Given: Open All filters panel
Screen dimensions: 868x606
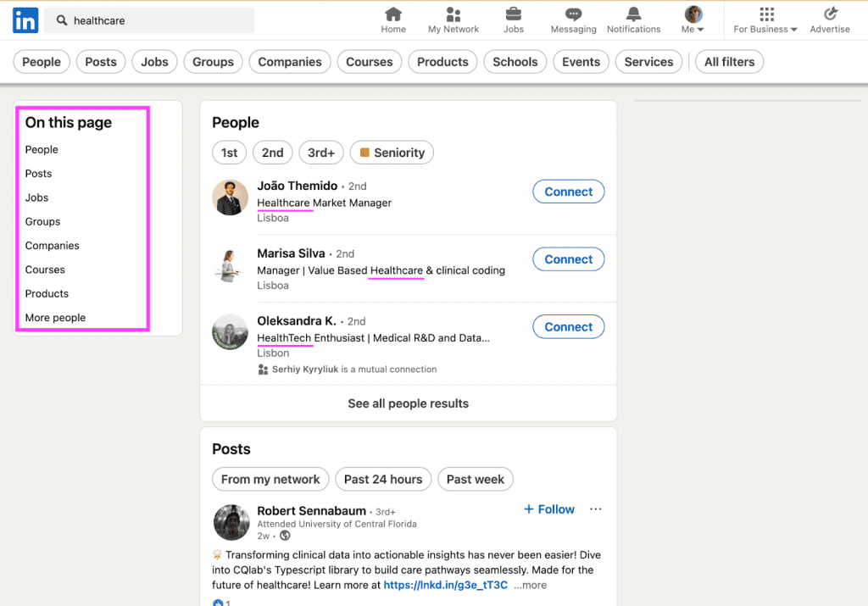Looking at the screenshot, I should pyautogui.click(x=729, y=62).
